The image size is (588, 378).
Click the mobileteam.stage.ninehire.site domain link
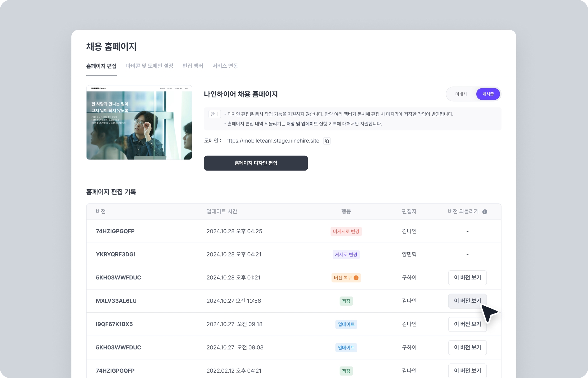[x=272, y=141]
